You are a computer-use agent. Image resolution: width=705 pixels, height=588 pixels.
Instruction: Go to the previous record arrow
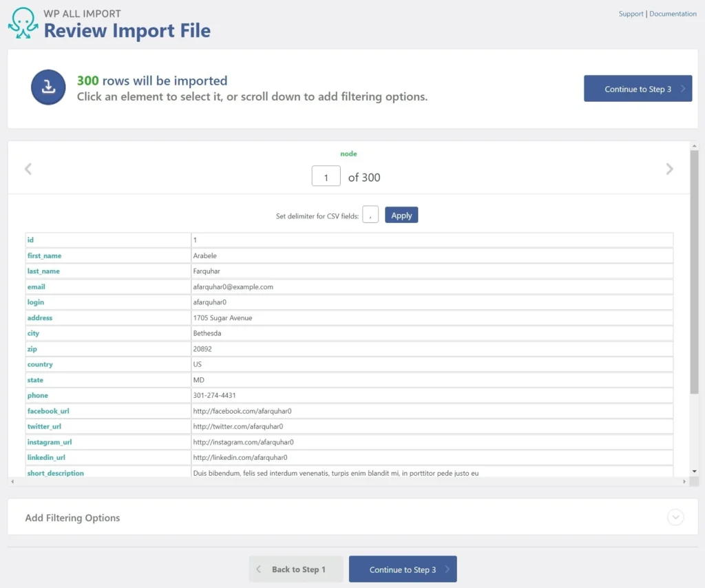pos(28,169)
